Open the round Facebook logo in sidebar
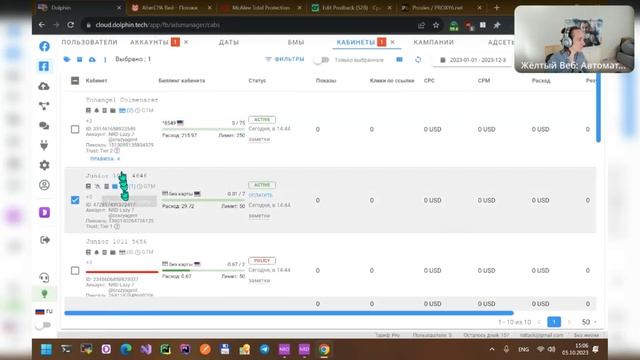Viewport: 640px width, 360px height. point(44,46)
